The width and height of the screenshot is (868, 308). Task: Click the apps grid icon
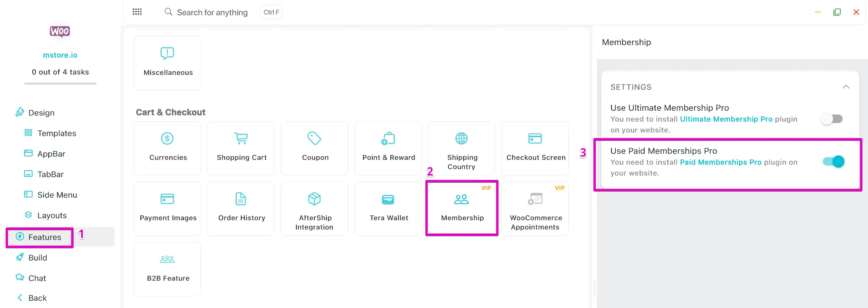pyautogui.click(x=137, y=12)
